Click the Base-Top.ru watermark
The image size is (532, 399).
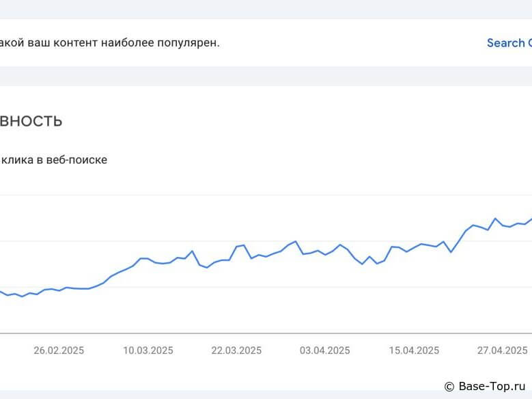click(x=488, y=386)
